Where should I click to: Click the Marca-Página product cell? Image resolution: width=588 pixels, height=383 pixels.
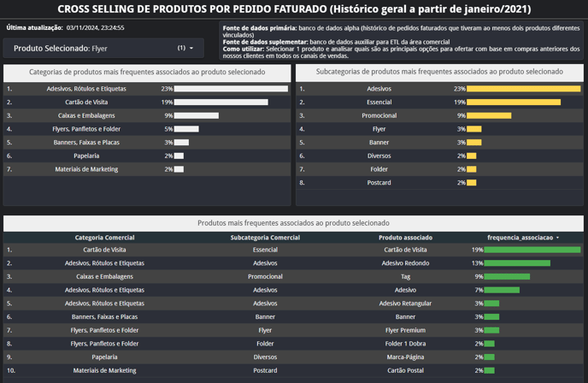click(x=405, y=356)
